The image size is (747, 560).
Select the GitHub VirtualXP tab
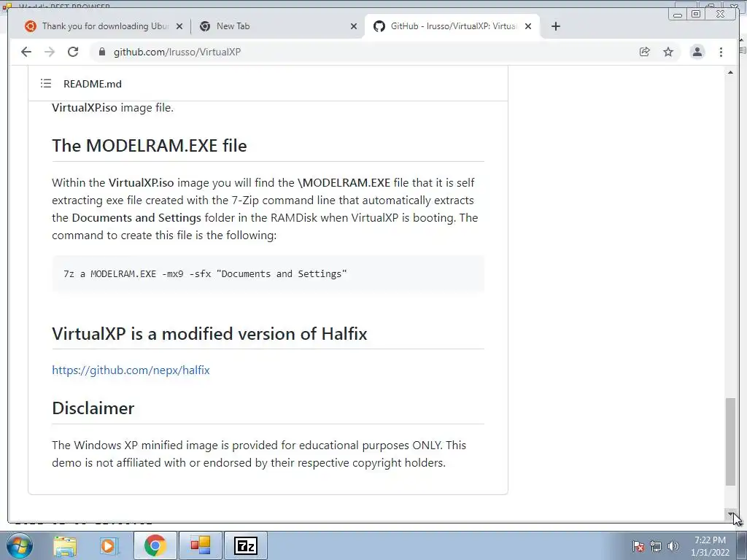452,26
